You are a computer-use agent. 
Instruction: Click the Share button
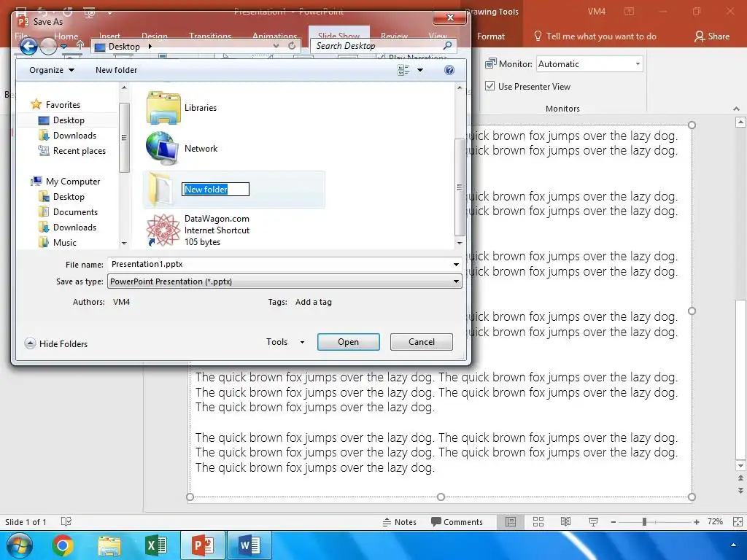pos(712,36)
